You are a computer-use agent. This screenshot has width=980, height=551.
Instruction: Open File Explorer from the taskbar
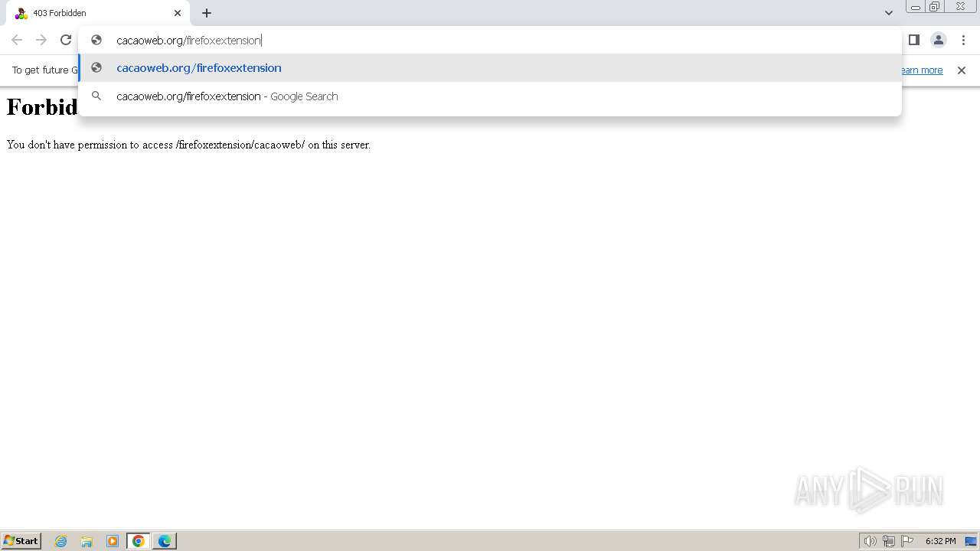[87, 541]
